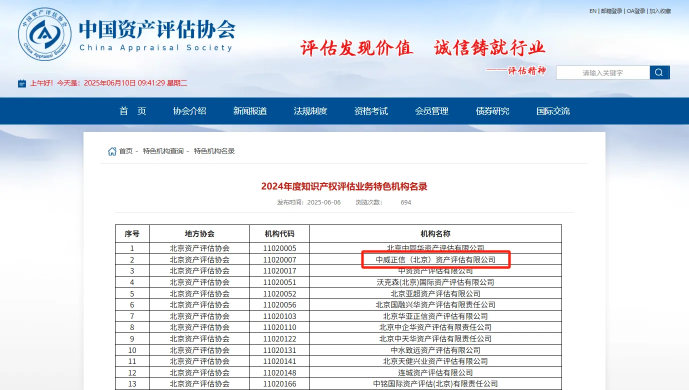The height and width of the screenshot is (390, 689).
Task: Click the house icon in the breadcrumb
Action: (112, 151)
